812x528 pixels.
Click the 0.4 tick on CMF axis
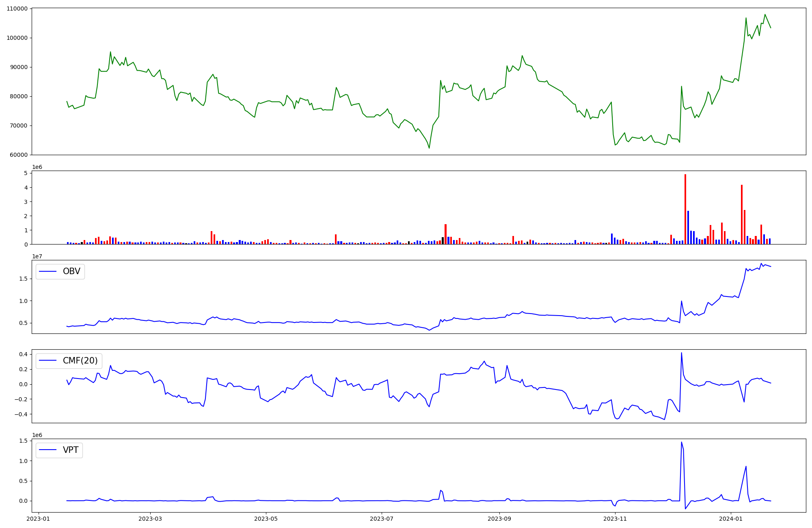click(x=23, y=354)
